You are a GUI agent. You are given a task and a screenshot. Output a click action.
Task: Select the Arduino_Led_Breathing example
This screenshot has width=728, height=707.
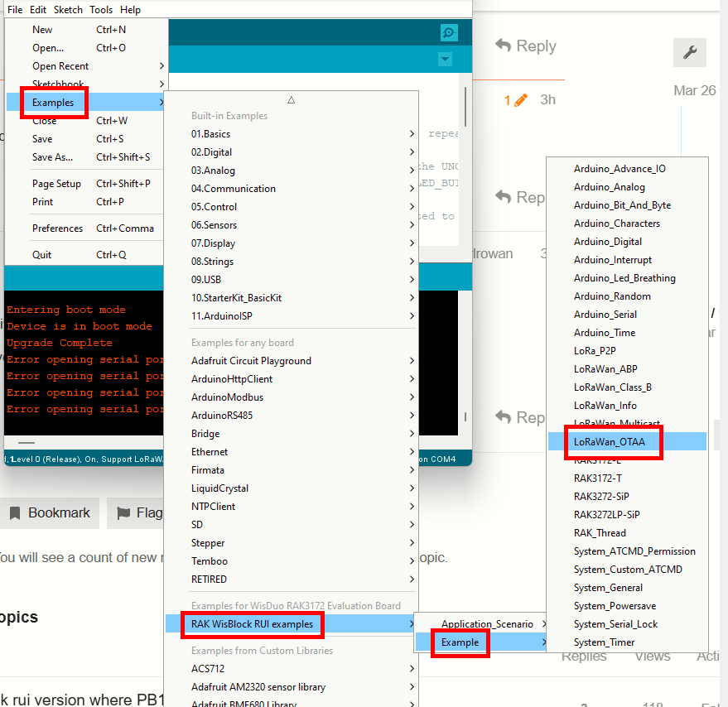coord(624,278)
